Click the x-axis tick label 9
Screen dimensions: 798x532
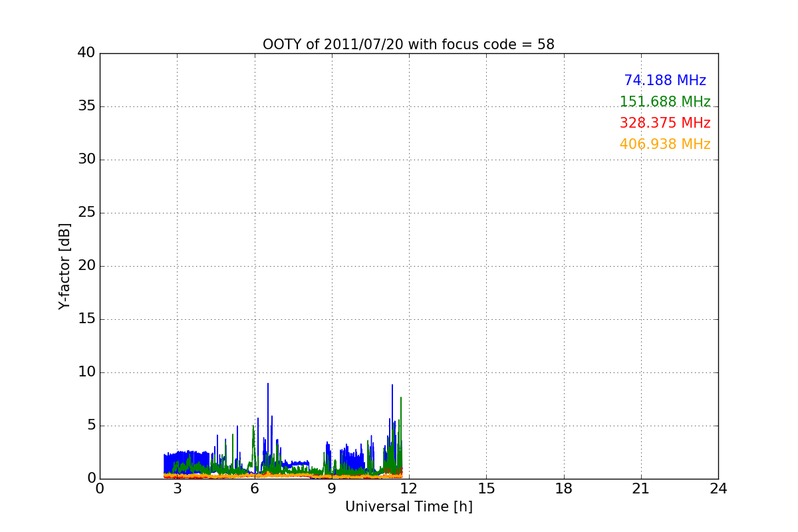click(331, 488)
